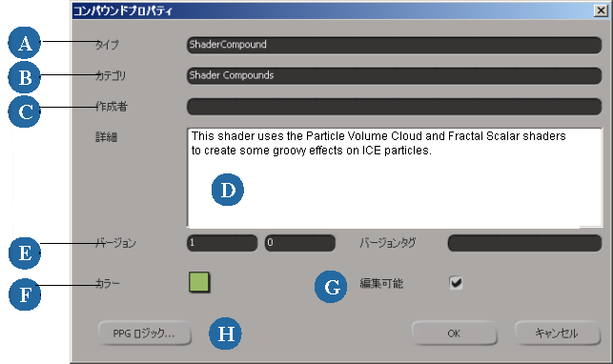This screenshot has width=613, height=364.
Task: Click the カテゴリ field showing Shader Compounds
Action: click(x=394, y=75)
